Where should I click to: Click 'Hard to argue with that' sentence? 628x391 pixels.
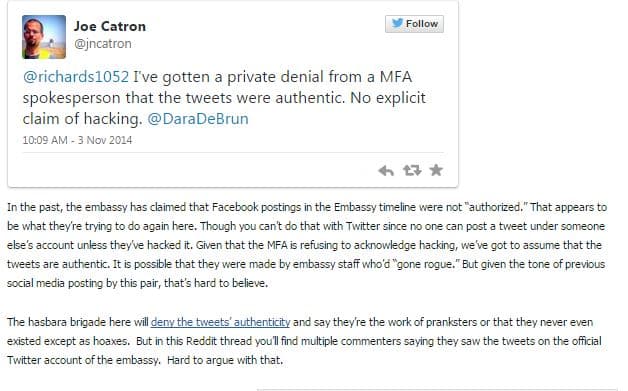point(225,360)
